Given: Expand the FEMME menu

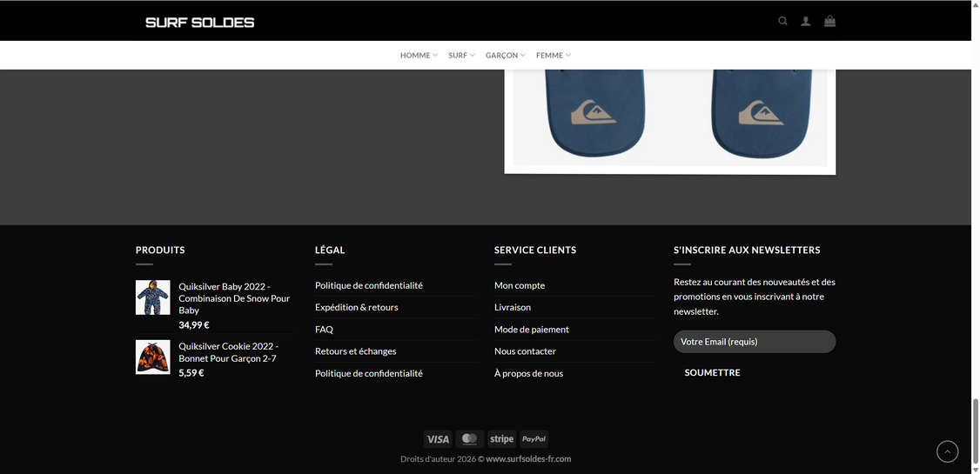Looking at the screenshot, I should tap(554, 55).
